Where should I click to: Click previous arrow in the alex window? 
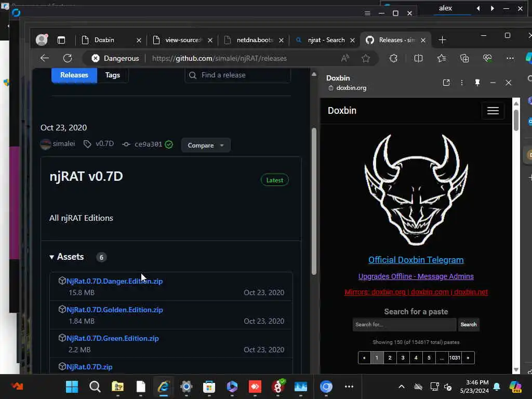pyautogui.click(x=478, y=8)
